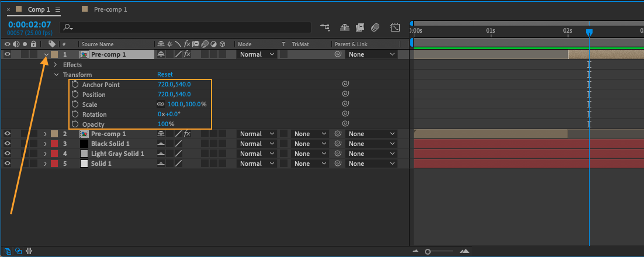Viewport: 644px width, 257px height.
Task: Click the Position stopwatch icon
Action: pos(75,95)
